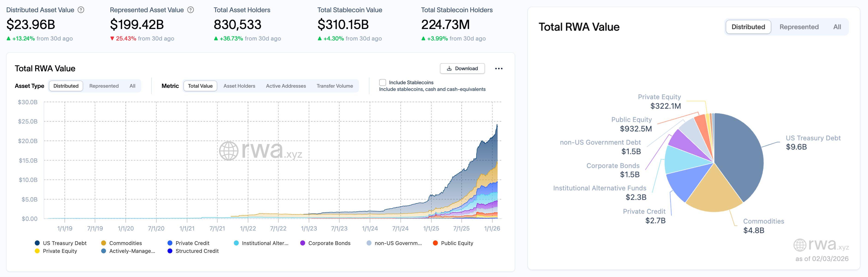Switch Asset Type to All in the chart
The width and height of the screenshot is (868, 277).
[132, 86]
